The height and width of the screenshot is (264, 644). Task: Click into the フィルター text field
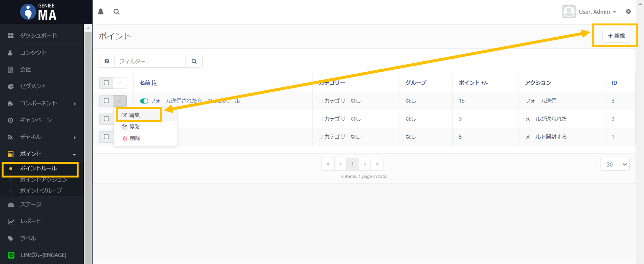[150, 61]
